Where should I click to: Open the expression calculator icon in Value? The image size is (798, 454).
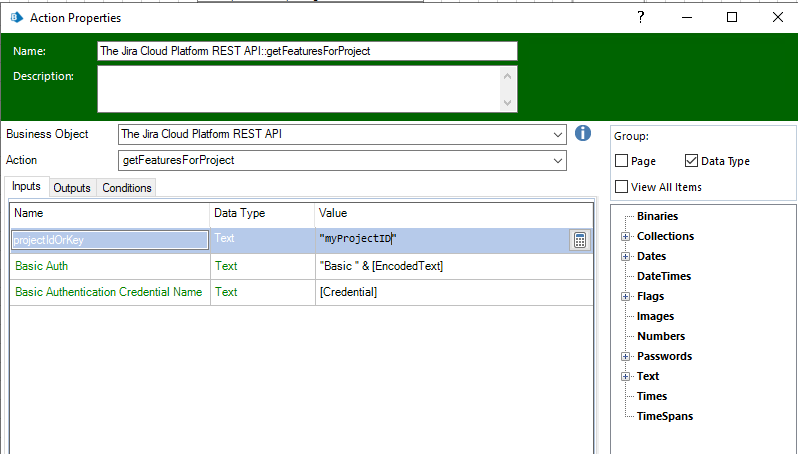(x=579, y=239)
